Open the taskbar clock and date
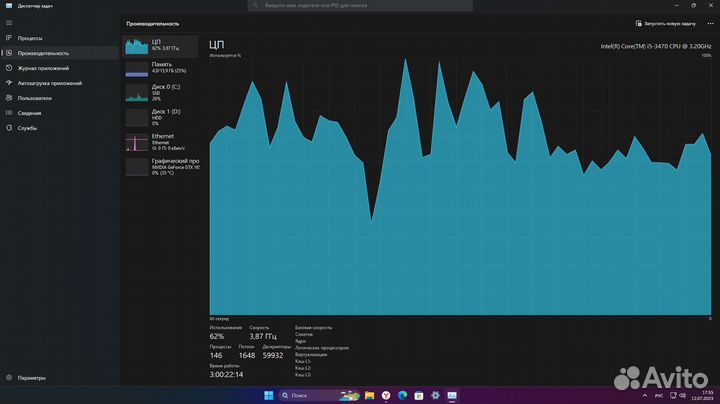This screenshot has width=720, height=404. [703, 395]
